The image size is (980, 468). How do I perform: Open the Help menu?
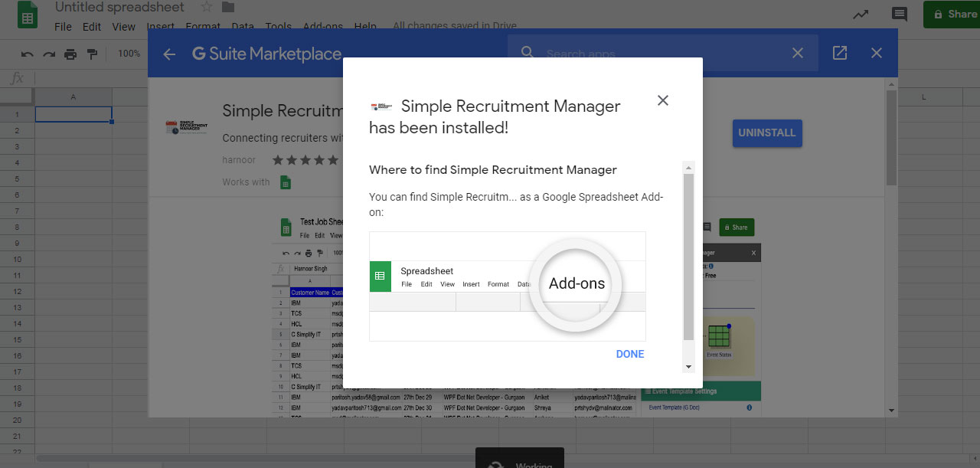365,26
